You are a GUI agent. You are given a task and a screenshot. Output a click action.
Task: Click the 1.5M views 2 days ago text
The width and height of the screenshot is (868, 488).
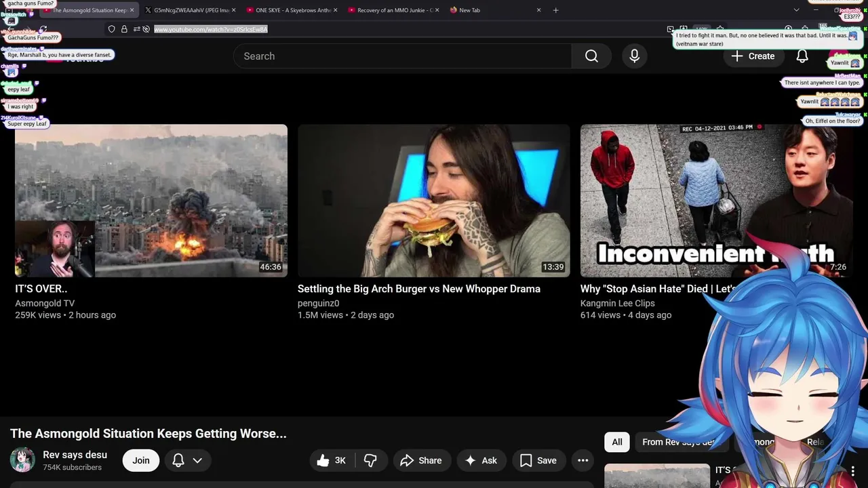pos(346,315)
